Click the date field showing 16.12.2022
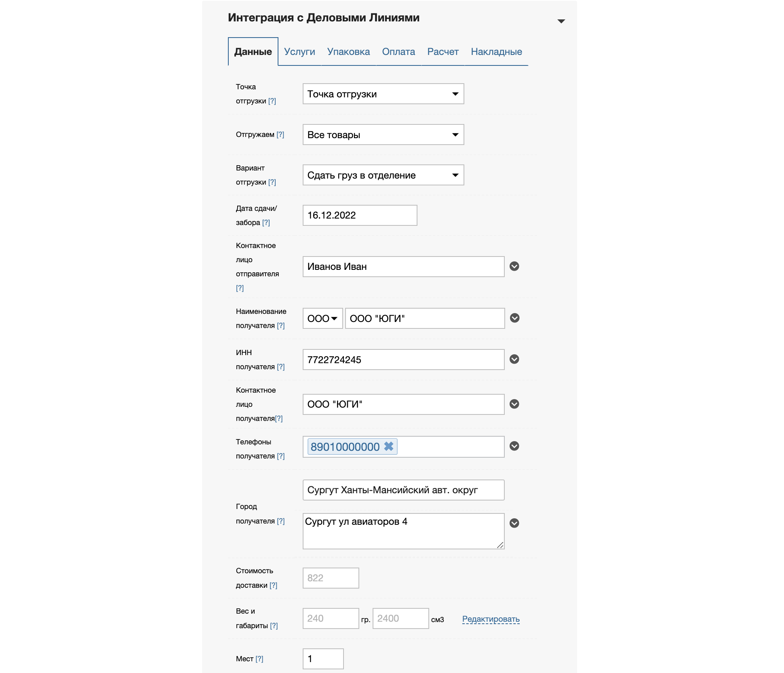 [360, 215]
